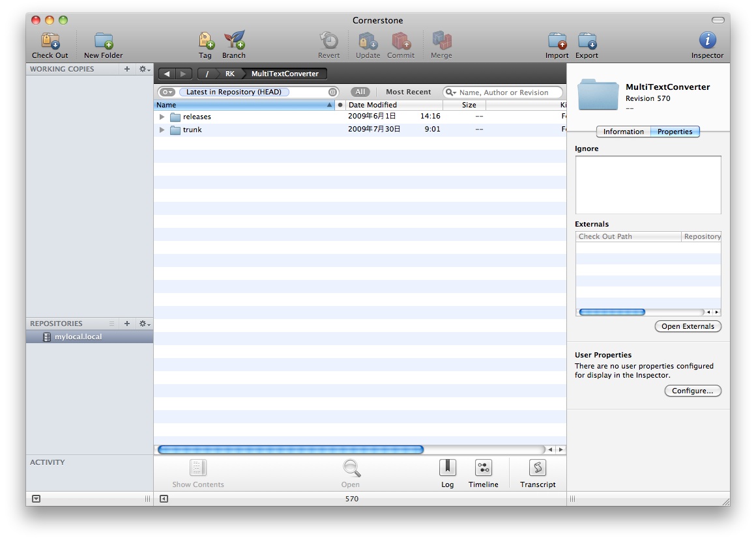Open the revision selector dropdown on the left
Viewport: 756px width, 545px height.
coord(167,92)
